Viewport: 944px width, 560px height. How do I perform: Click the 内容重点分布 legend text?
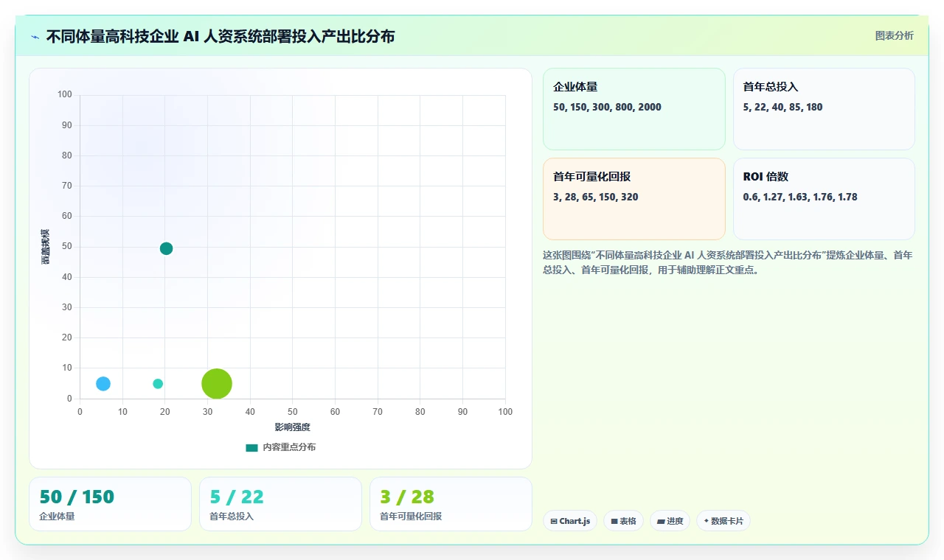(x=289, y=447)
